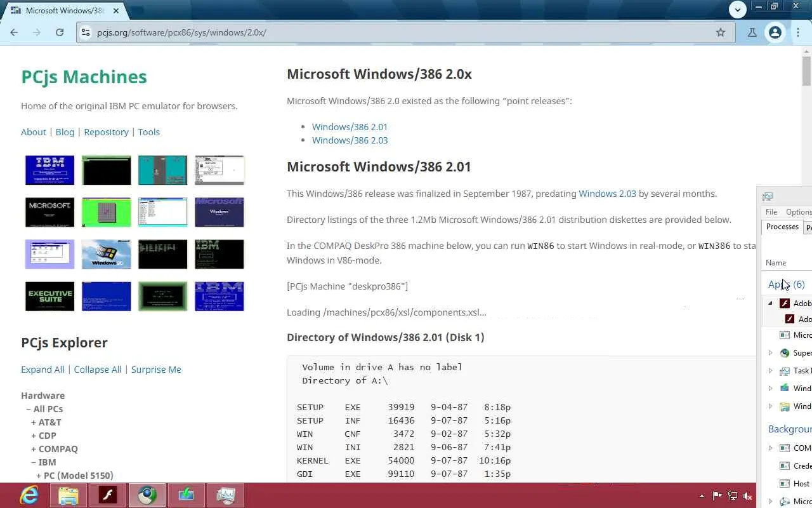Switch to Adobe Flash in the taskbar
Viewport: 812px width, 508px height.
click(x=108, y=495)
